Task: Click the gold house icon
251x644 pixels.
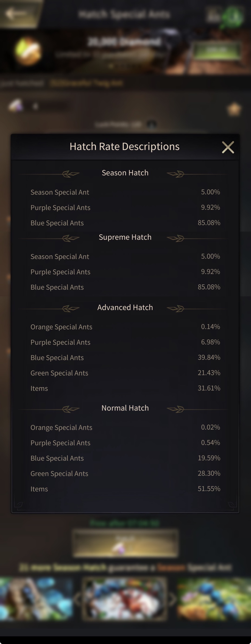Action: coord(234,109)
